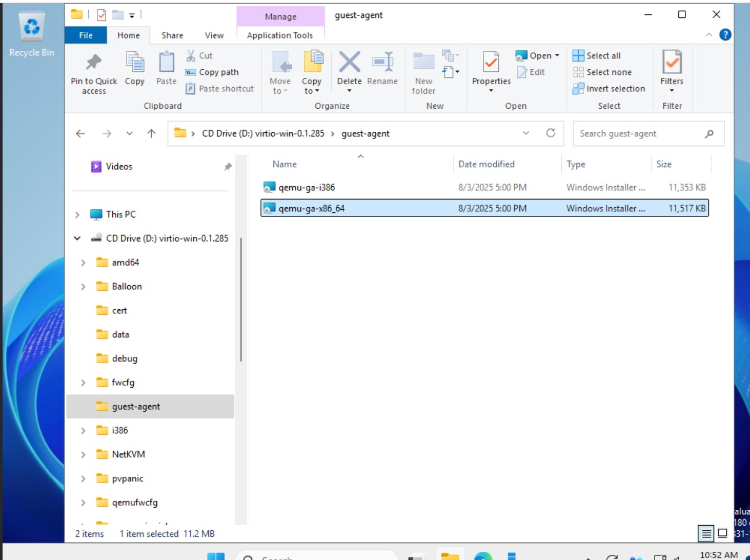Click the Refresh button beside address bar
Screen dimensions: 750x560
(551, 133)
